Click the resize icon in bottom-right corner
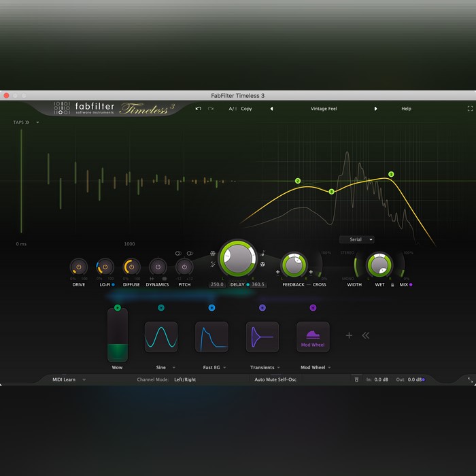The image size is (476, 476). [470, 380]
